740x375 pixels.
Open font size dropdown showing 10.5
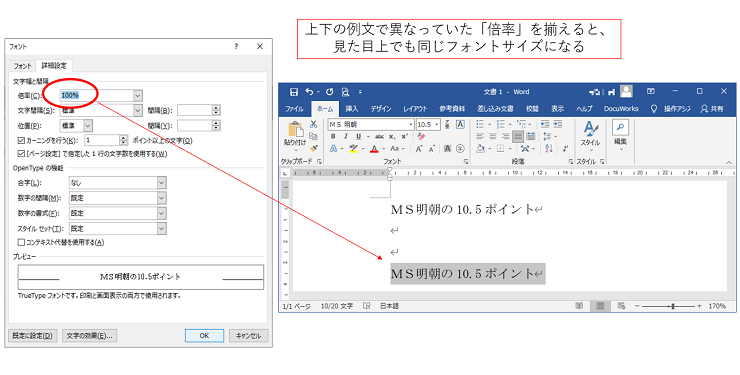click(437, 125)
